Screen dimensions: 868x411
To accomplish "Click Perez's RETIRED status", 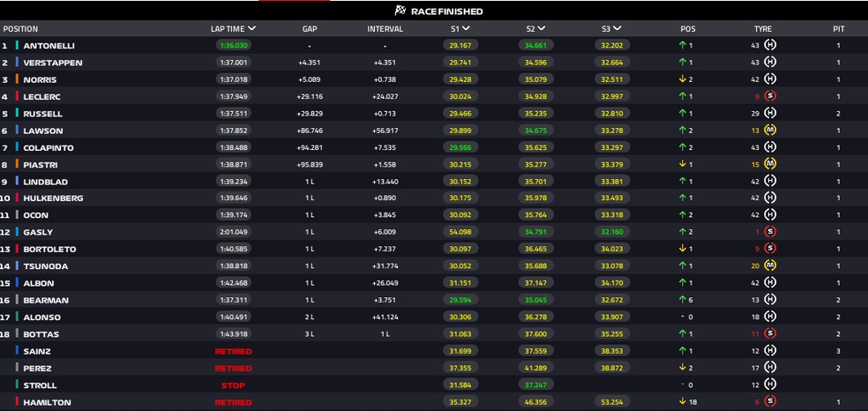I will coord(233,369).
